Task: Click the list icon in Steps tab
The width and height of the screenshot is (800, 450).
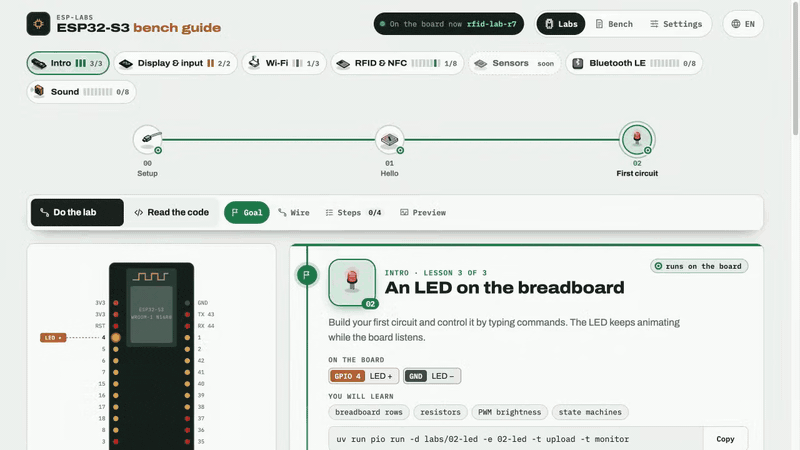Action: [329, 212]
